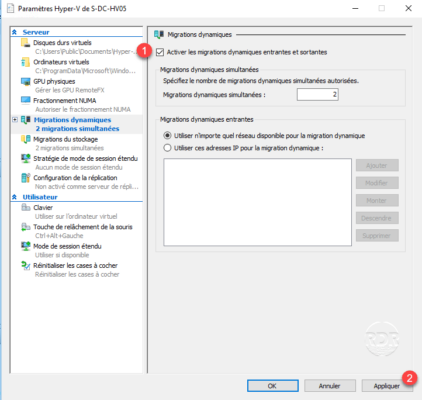Click 'Ctrl+Alt+Gauche' subtext
The height and width of the screenshot is (400, 422).
[59, 236]
